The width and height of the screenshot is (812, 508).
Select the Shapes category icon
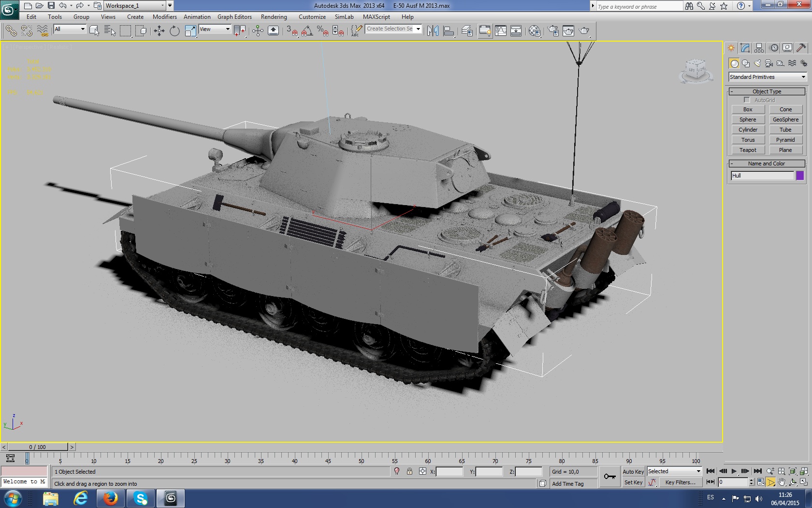[746, 63]
